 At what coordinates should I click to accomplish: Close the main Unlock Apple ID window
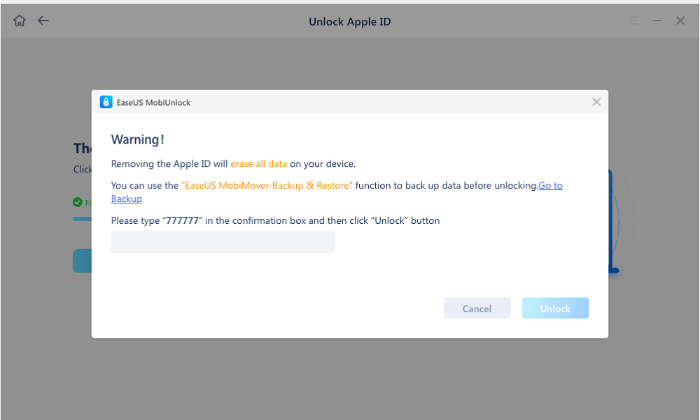680,21
